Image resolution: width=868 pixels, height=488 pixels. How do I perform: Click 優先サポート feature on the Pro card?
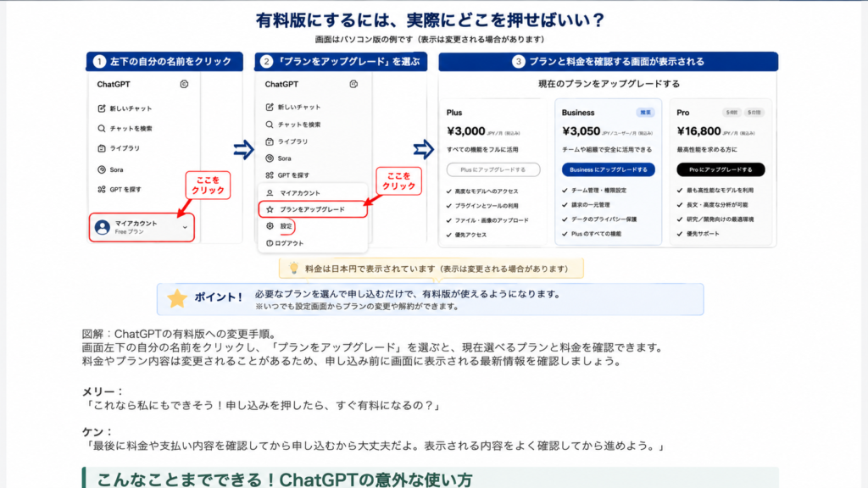(703, 234)
